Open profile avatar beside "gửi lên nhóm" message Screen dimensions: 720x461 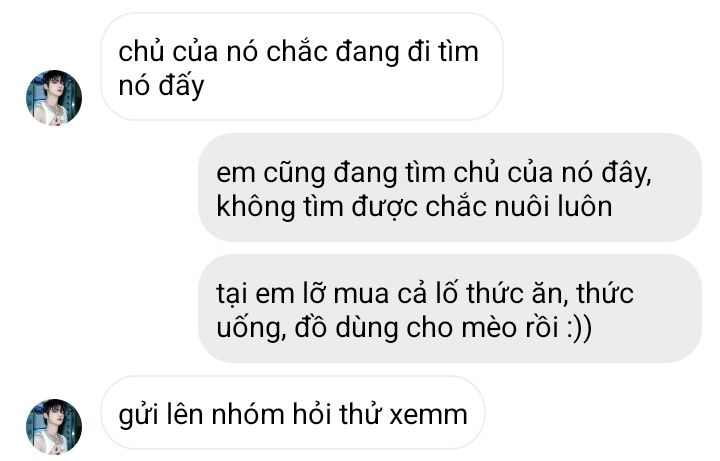tap(54, 427)
